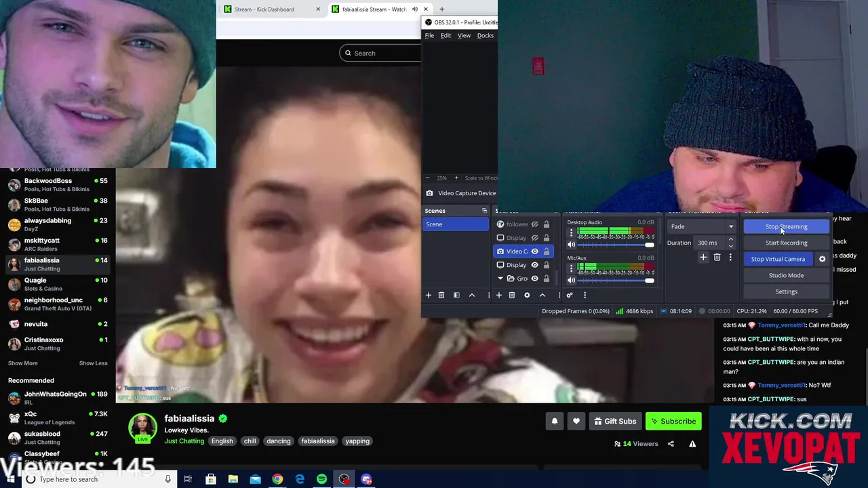Add a new source with the Sources plus icon
This screenshot has width=868, height=488.
(498, 296)
